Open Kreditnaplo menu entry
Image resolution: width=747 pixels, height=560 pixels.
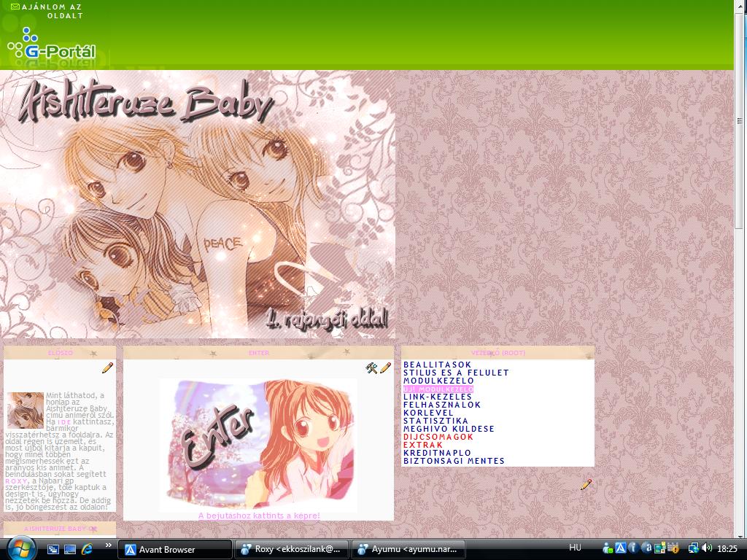(438, 453)
